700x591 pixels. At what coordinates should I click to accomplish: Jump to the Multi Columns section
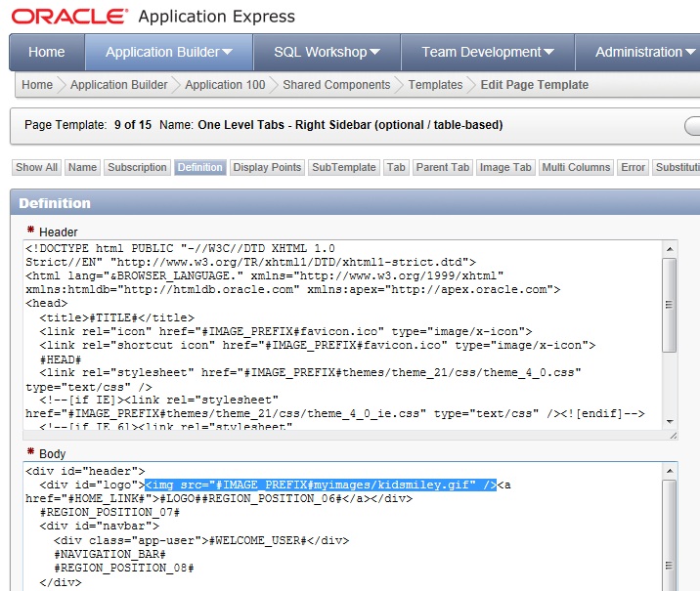(576, 167)
